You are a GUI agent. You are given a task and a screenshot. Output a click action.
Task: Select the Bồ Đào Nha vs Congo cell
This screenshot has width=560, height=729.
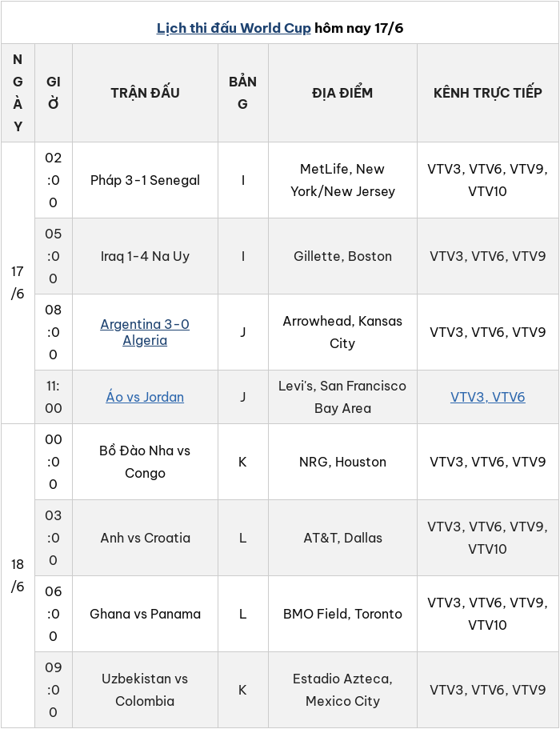[145, 462]
